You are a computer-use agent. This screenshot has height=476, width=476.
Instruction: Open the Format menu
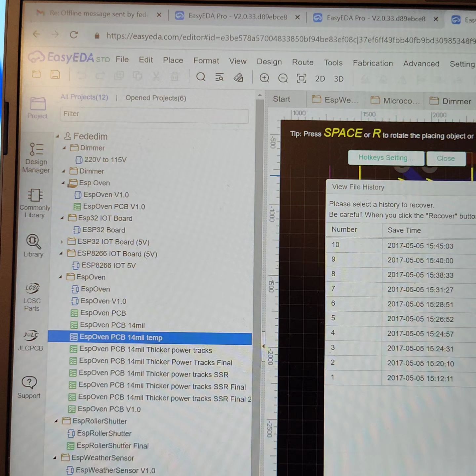pos(206,61)
